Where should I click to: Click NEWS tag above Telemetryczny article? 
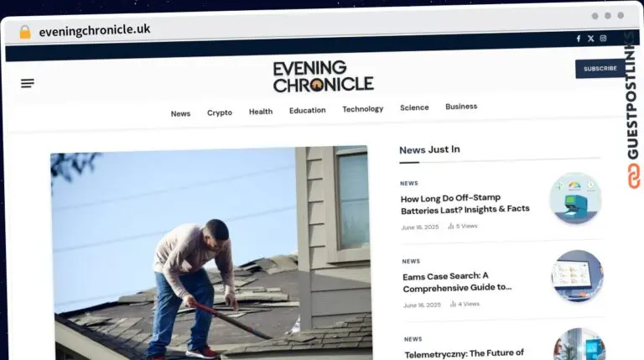(x=413, y=340)
